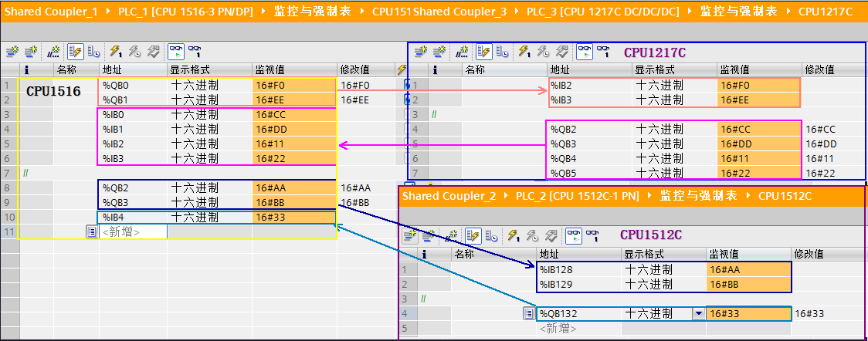Select modify value 16#EE in CPU1516 row 2

(x=365, y=100)
